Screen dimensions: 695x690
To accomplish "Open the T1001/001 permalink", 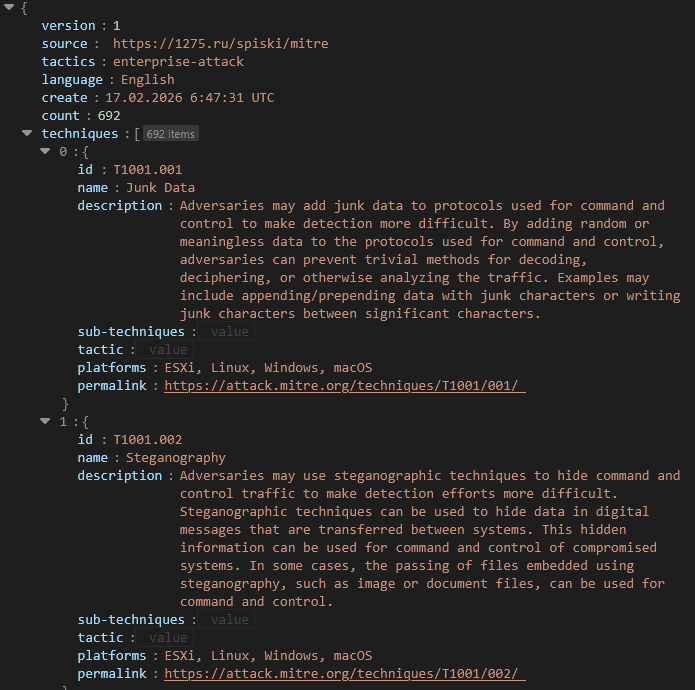I will coord(345,386).
